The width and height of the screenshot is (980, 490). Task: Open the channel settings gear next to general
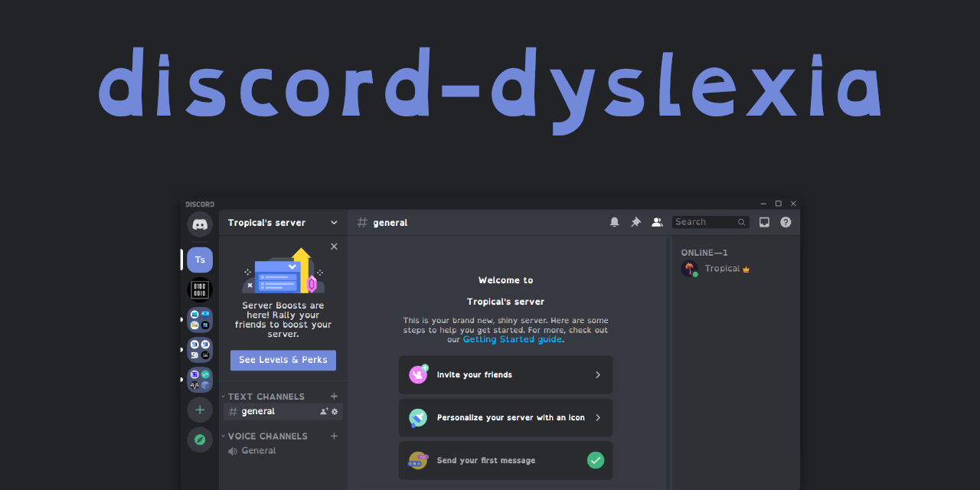[334, 411]
